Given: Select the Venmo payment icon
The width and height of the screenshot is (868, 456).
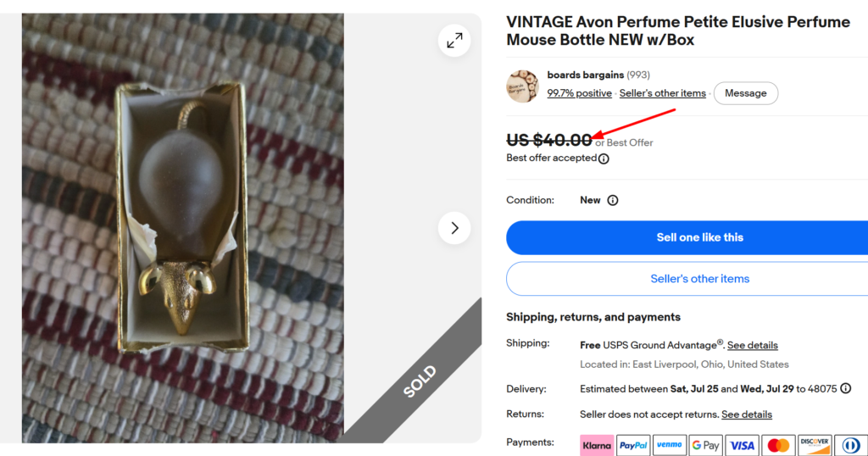Looking at the screenshot, I should (670, 446).
